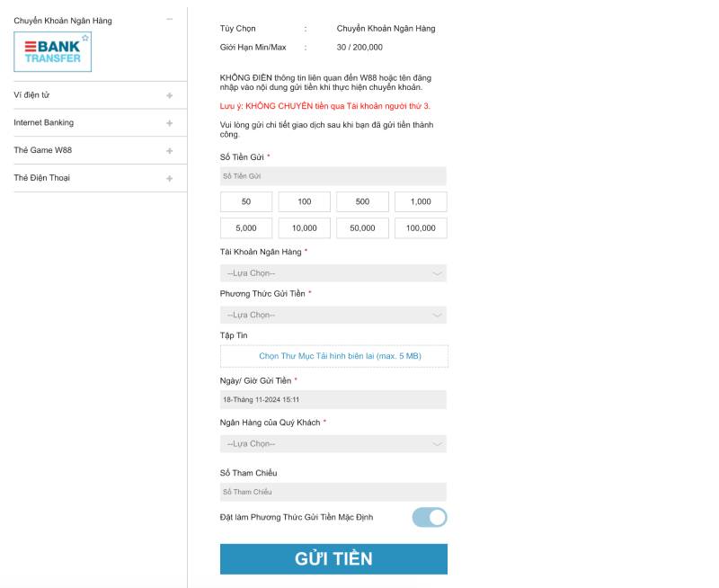Click the Bank Transfer logo

[x=52, y=52]
